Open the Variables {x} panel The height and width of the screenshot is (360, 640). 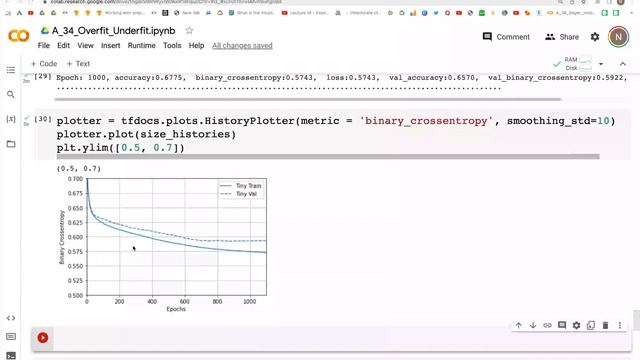[11, 119]
